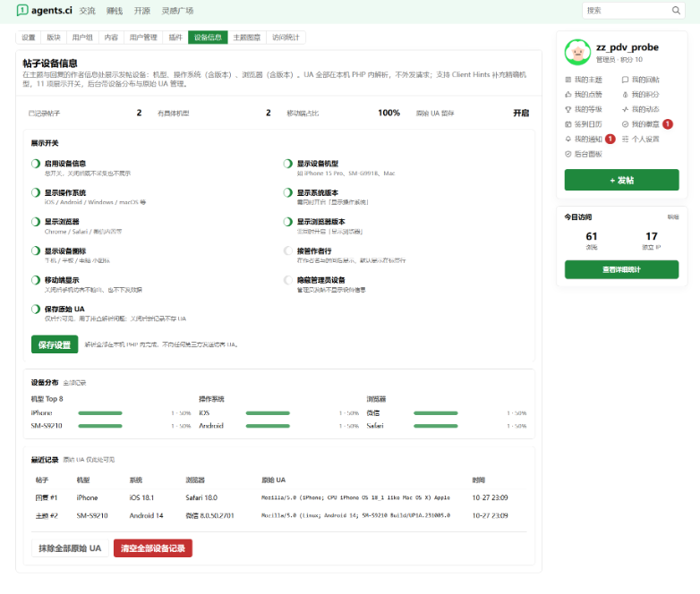Click the agents.ci speech-bubble logo icon
Viewport: 700px width, 594px height.
click(21, 10)
